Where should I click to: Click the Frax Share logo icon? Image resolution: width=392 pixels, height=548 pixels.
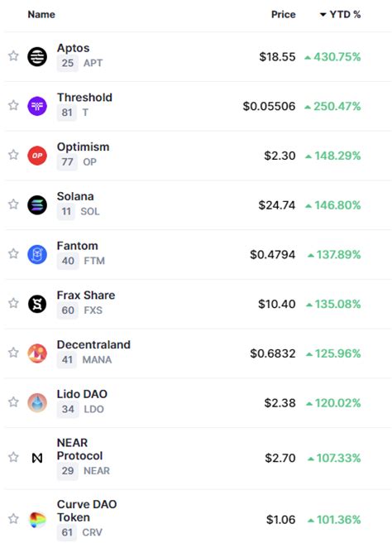(x=37, y=304)
